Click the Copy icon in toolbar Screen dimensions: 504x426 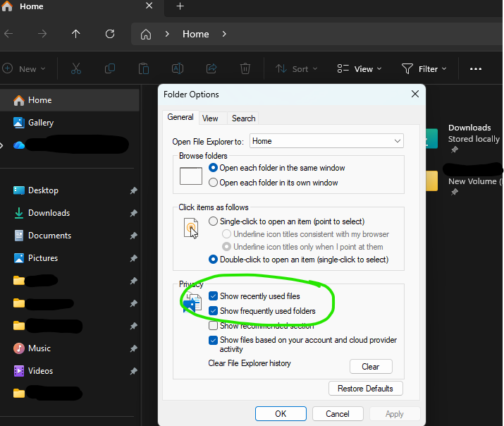(x=110, y=68)
